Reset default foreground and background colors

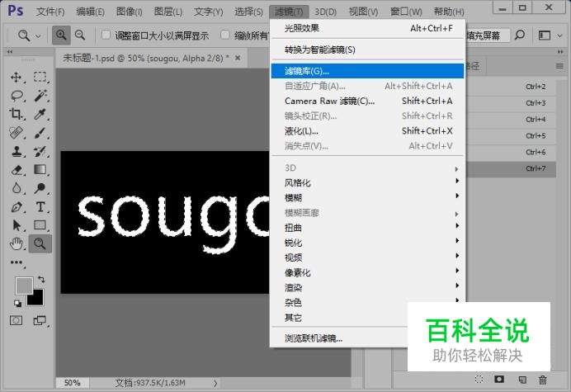click(x=17, y=303)
